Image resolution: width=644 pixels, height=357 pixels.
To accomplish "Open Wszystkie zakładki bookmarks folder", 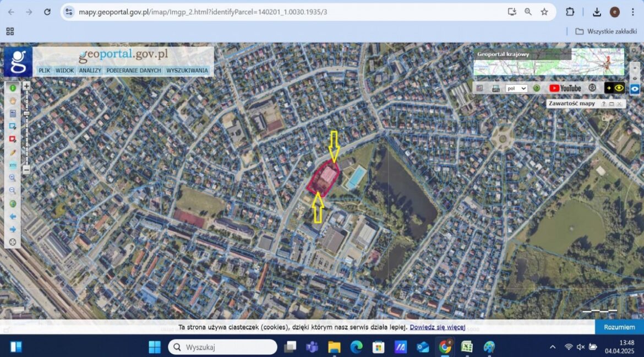I will click(606, 31).
